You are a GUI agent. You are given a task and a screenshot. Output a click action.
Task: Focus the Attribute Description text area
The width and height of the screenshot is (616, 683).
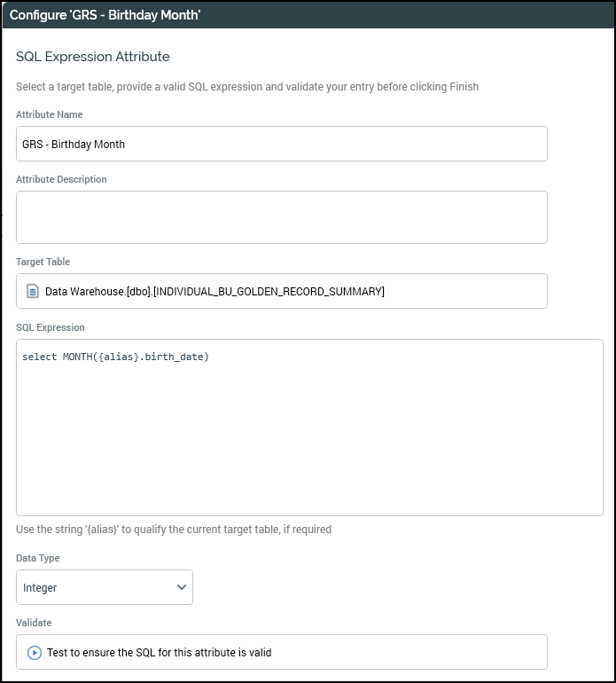tap(281, 216)
